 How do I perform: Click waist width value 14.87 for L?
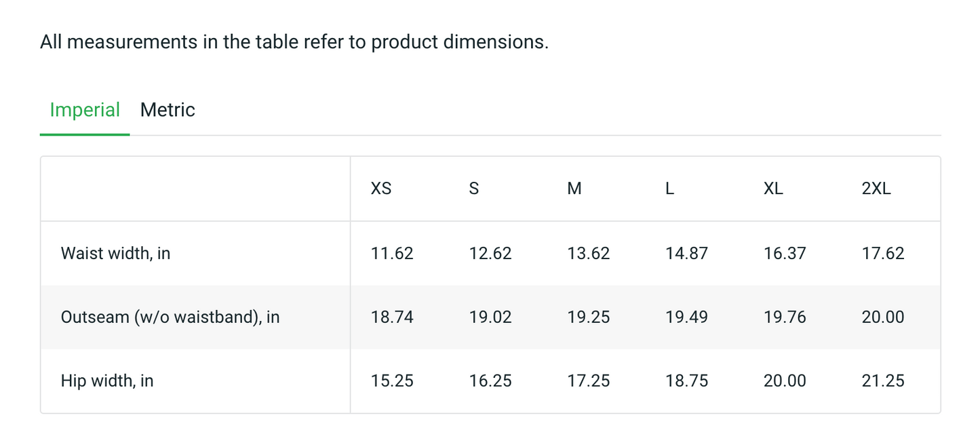pyautogui.click(x=686, y=254)
